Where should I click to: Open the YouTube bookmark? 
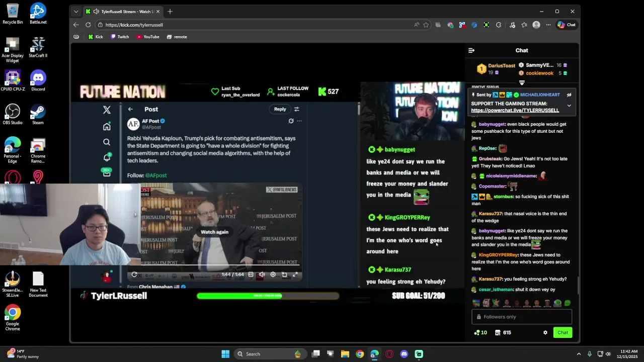coord(148,37)
